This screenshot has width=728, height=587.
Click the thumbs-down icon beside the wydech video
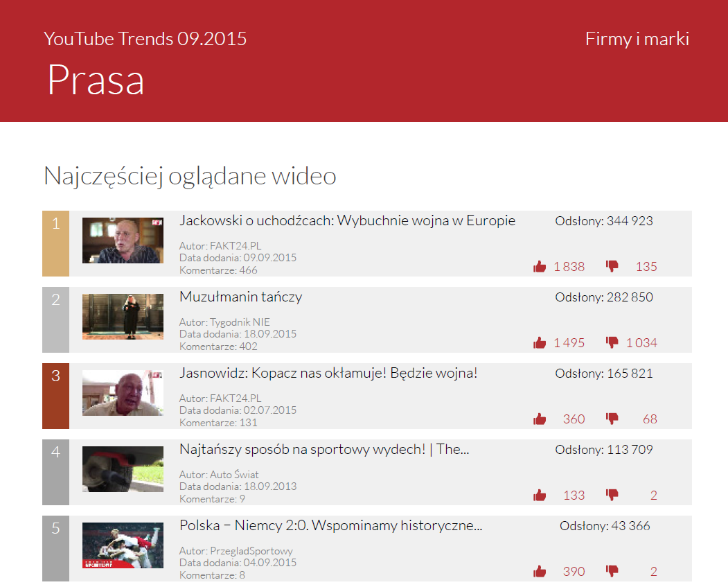pyautogui.click(x=612, y=494)
